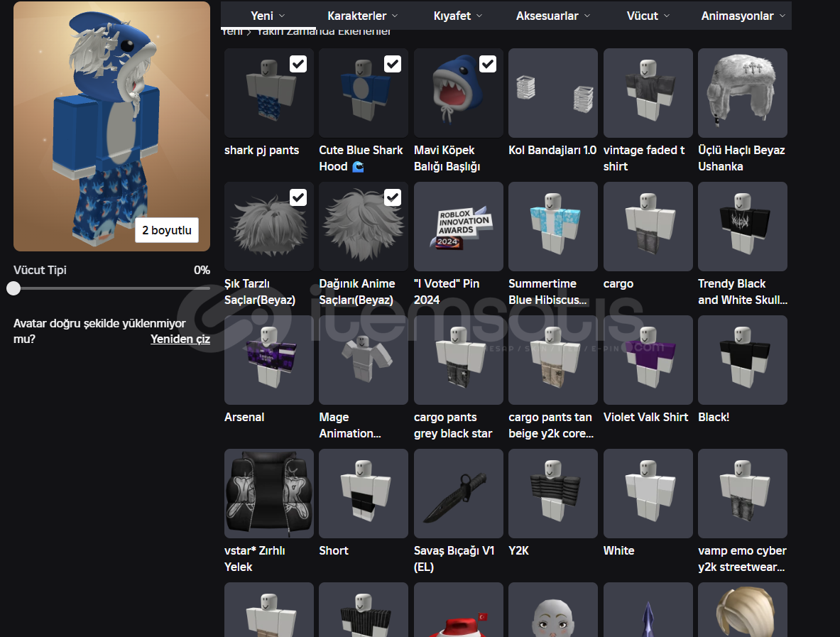Click the Cute Blue Shark Hood thumbnail image
Viewport: 840px width, 637px height.
[x=364, y=93]
